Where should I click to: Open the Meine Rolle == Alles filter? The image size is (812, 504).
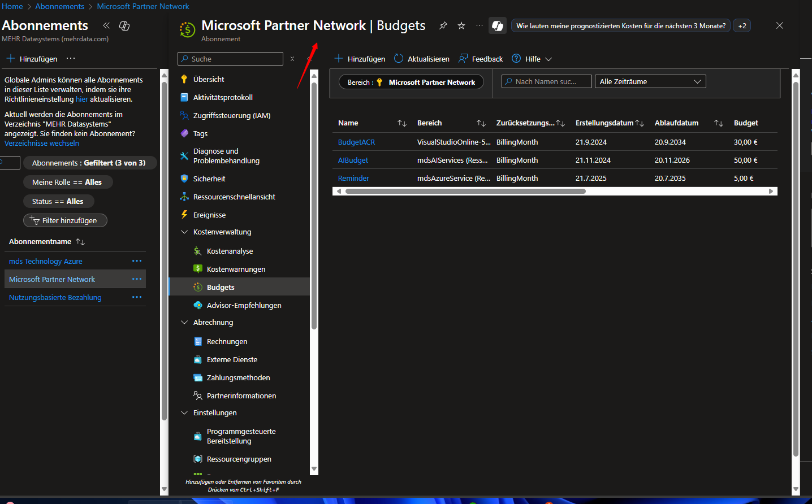tap(67, 182)
